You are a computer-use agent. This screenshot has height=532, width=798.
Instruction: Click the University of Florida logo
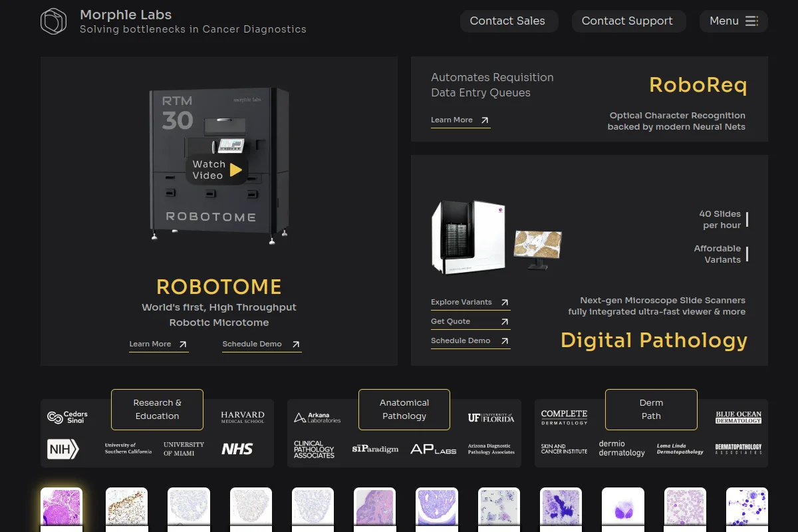pos(491,418)
